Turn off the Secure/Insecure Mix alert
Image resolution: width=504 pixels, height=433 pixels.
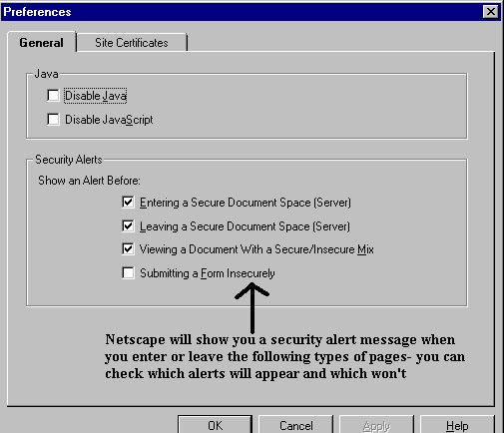pos(128,248)
